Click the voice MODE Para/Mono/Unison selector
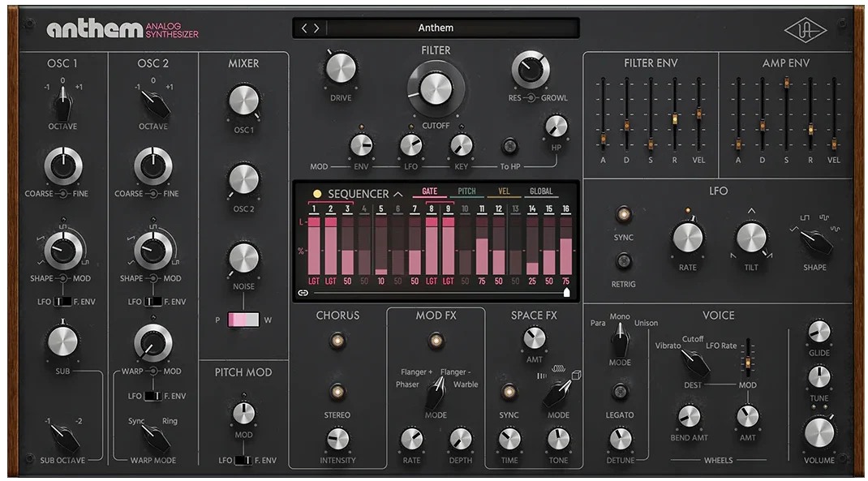 [620, 340]
